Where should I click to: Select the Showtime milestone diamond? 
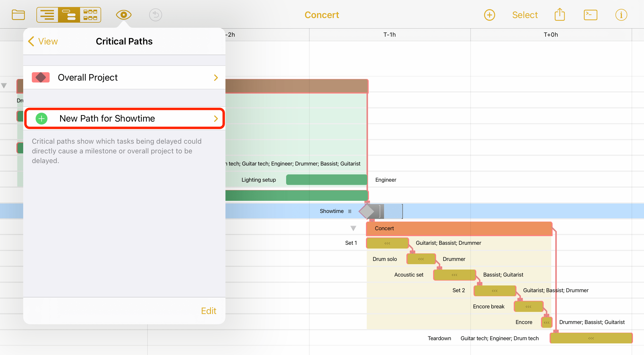tap(366, 211)
